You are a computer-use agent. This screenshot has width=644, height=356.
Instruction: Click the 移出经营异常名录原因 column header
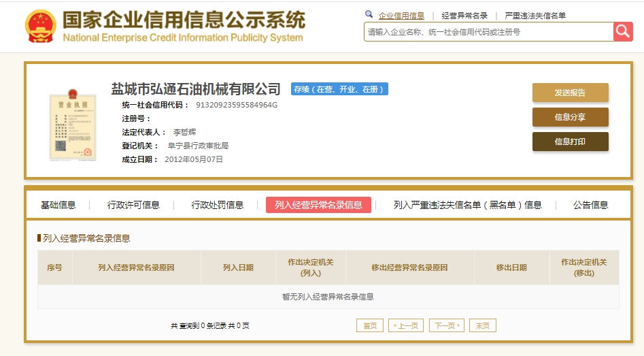coord(409,268)
